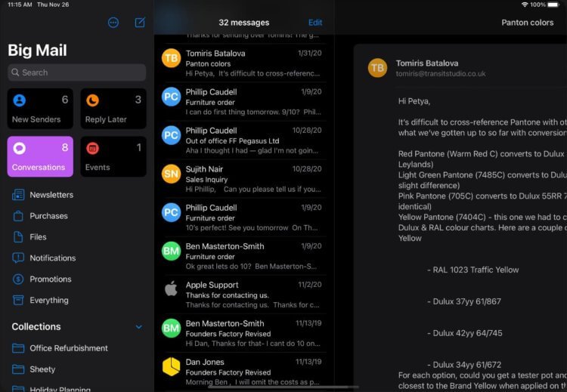Collapse the Collections section chevron

[139, 327]
